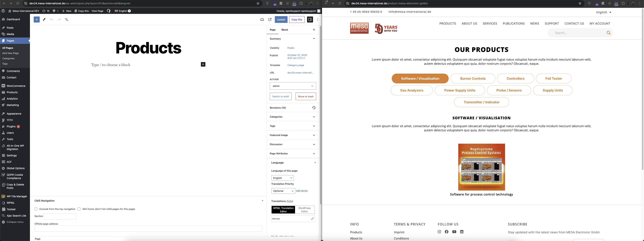Open the Process Control Systems thumbnail
The image size is (644, 241).
click(x=481, y=167)
